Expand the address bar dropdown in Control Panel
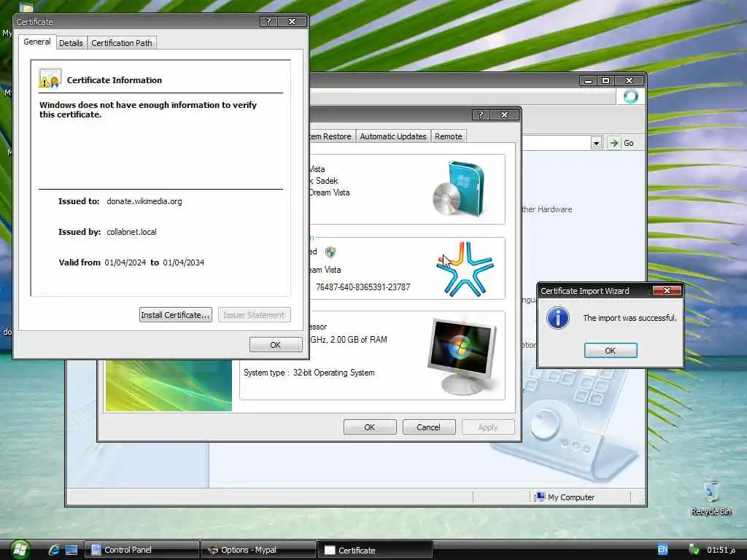Screen dimensions: 747x560 [x=596, y=143]
